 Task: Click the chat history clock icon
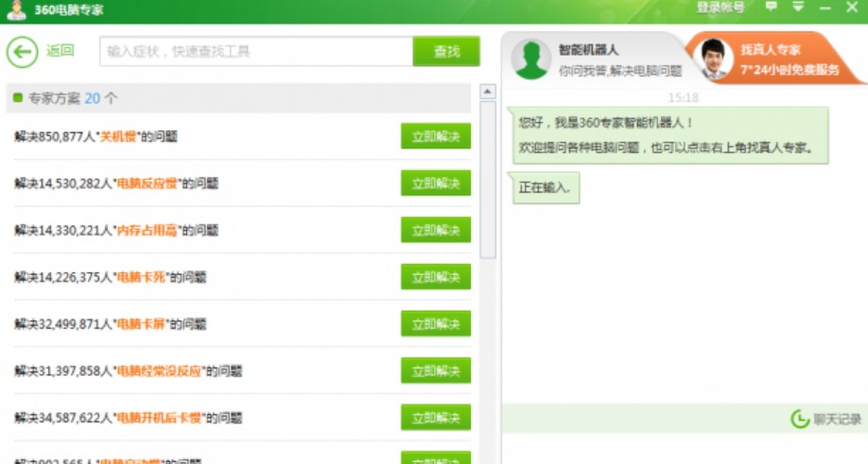(800, 420)
